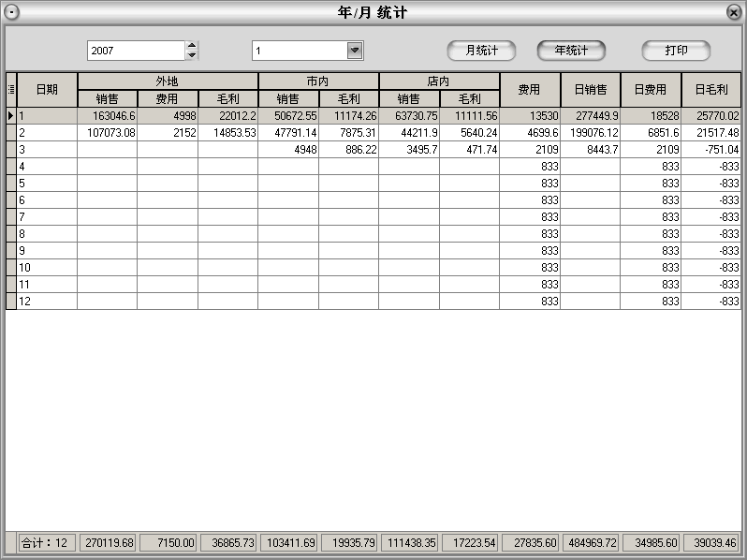Viewport: 747px width, 560px height.
Task: Click the 市内 销售 column header
Action: 288,98
